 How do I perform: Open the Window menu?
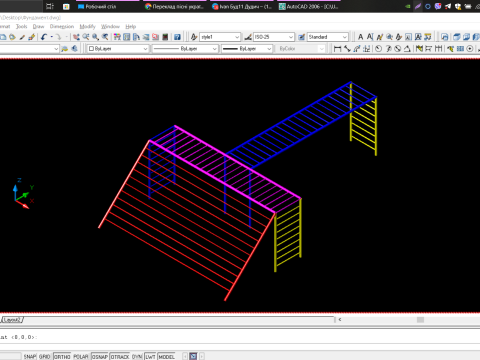coord(110,26)
